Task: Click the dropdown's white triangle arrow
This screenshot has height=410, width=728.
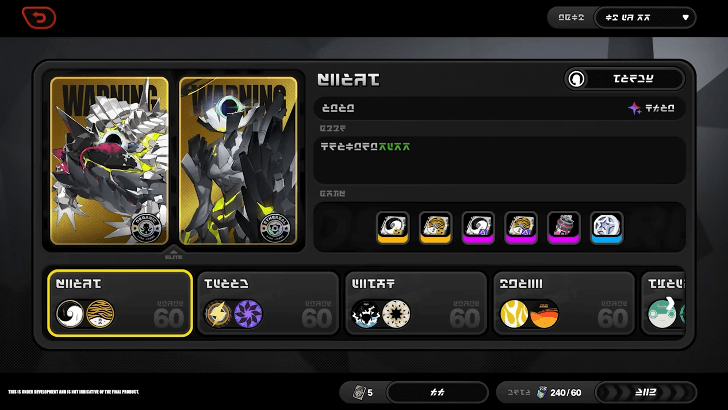Action: coord(685,18)
